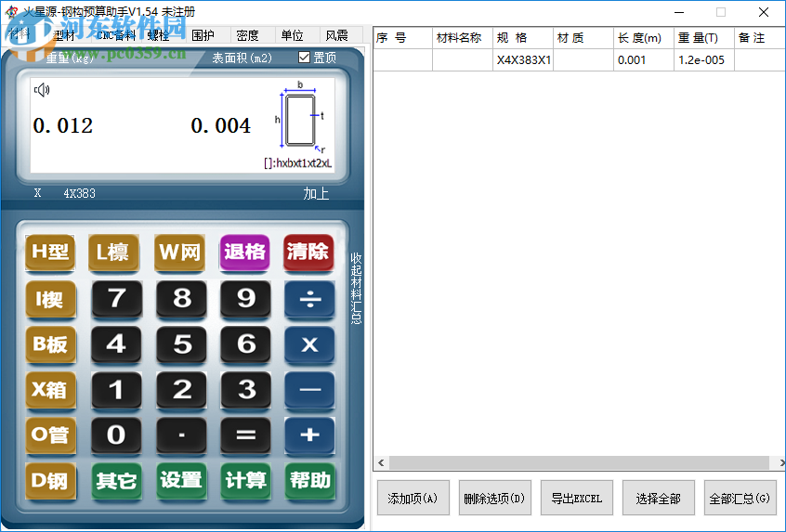Tap the number 6 key

(245, 344)
